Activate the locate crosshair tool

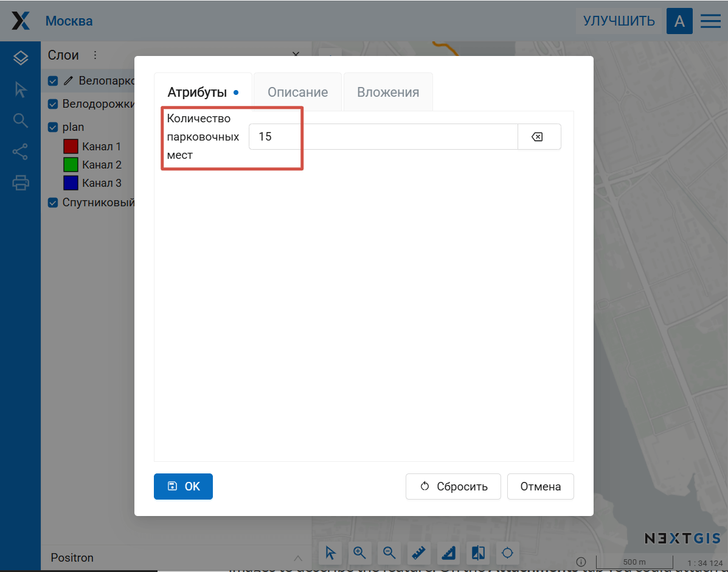point(507,553)
